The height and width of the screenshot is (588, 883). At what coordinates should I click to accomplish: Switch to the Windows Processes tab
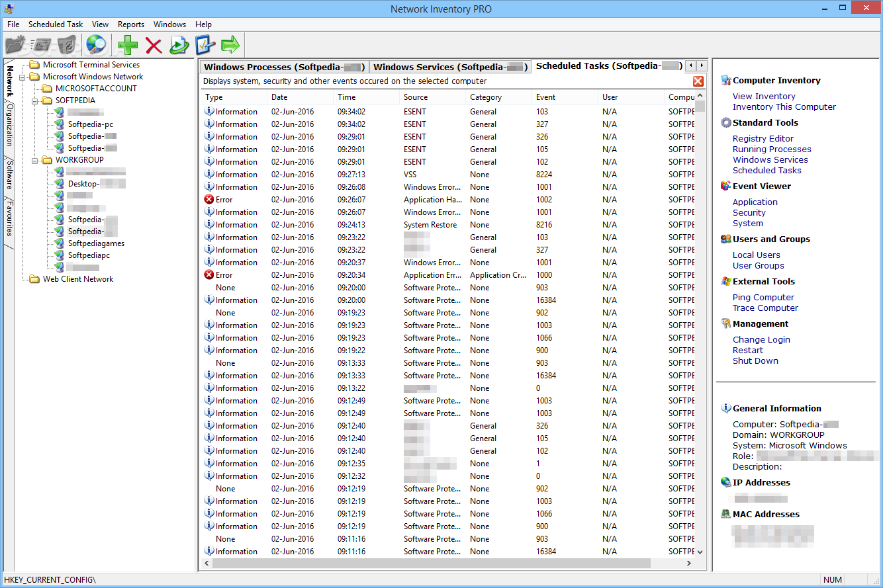point(285,67)
